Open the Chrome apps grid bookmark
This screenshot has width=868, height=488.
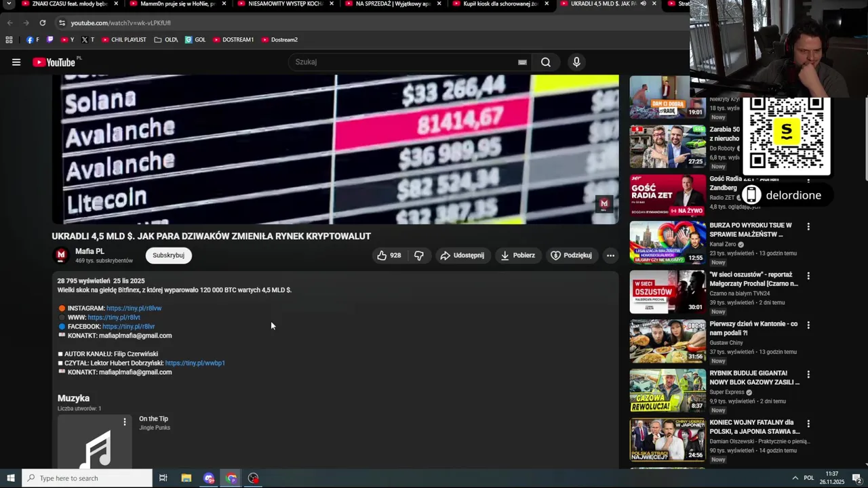[9, 40]
